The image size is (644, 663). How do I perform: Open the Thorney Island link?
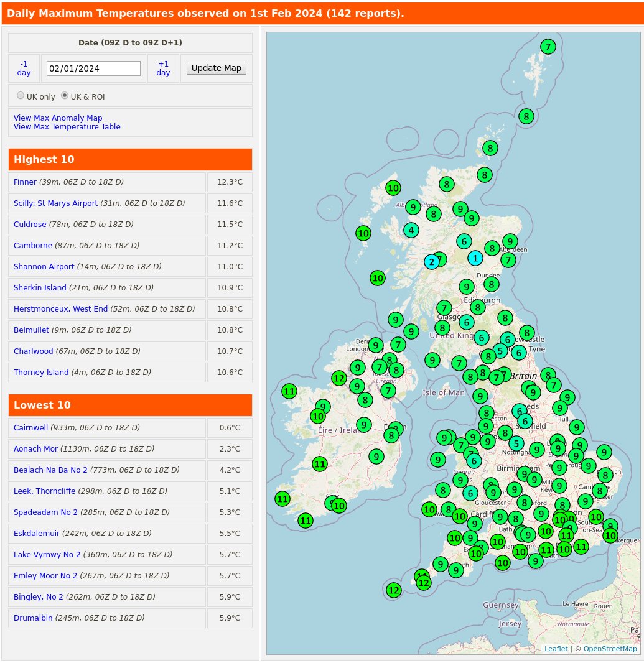(40, 372)
